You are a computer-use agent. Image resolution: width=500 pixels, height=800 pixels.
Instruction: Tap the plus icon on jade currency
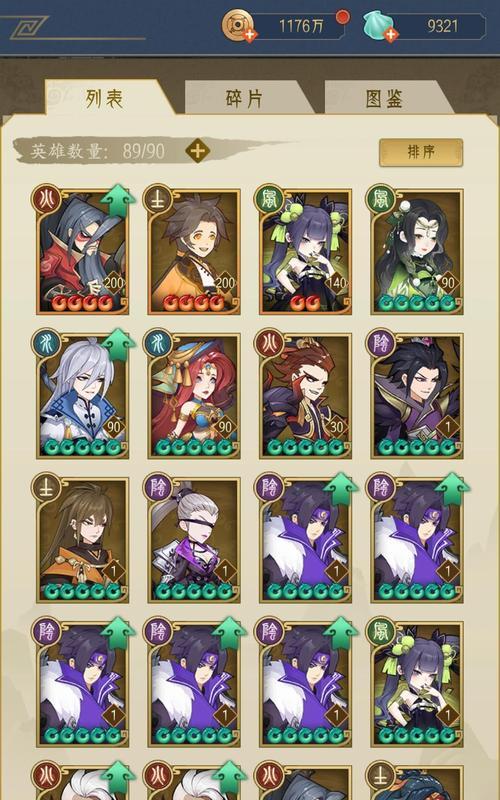[391, 35]
